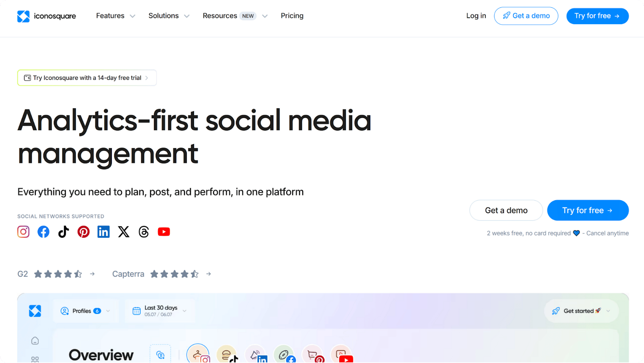644x363 pixels.
Task: Select the Facebook network icon
Action: (x=43, y=232)
